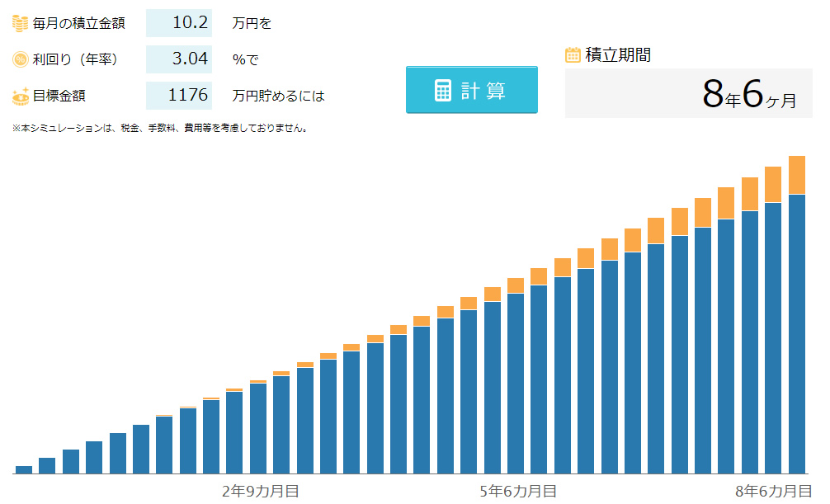Screen dimensions: 830x504
Task: Click the money bag icon beside 目標金額
Action: 21,96
